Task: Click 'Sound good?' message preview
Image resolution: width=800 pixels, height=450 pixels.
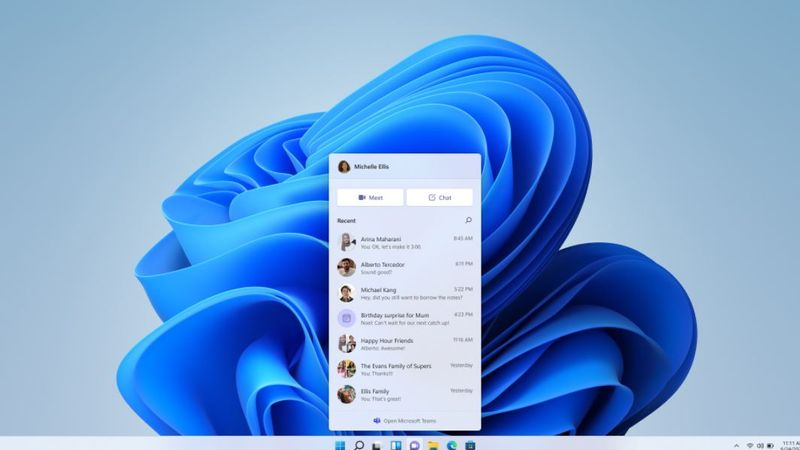Action: pos(377,272)
